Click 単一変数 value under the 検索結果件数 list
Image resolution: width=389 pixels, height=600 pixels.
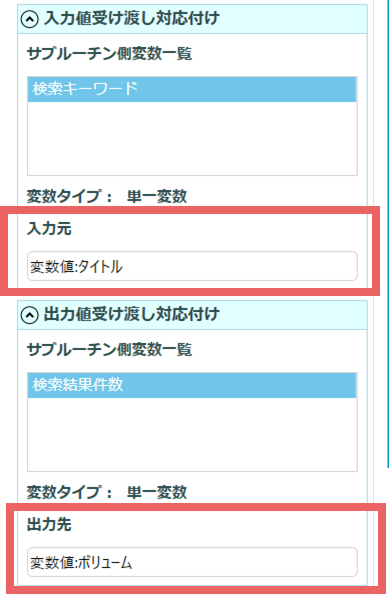tap(157, 492)
